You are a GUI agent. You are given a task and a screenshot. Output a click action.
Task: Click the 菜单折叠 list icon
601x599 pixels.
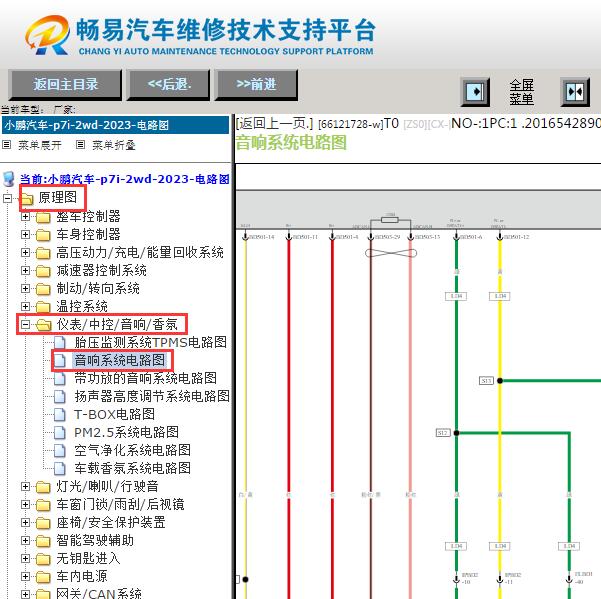pos(80,145)
